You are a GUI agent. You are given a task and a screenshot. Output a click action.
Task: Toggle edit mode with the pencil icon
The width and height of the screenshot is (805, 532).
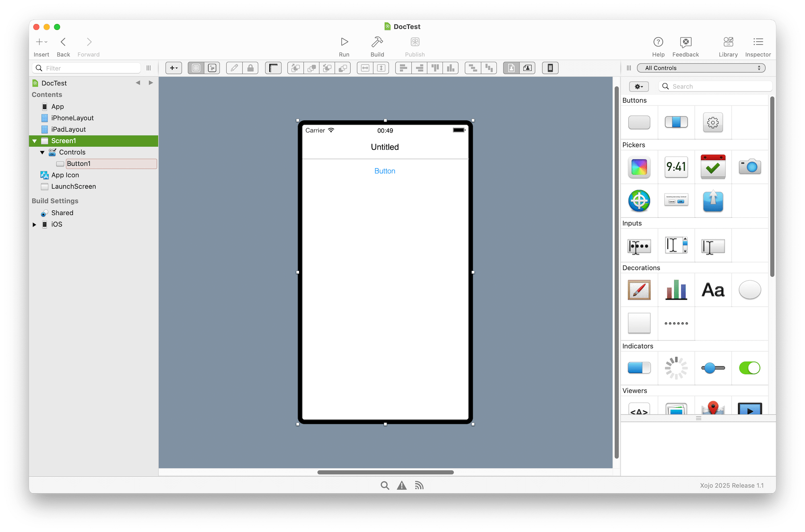pos(234,68)
